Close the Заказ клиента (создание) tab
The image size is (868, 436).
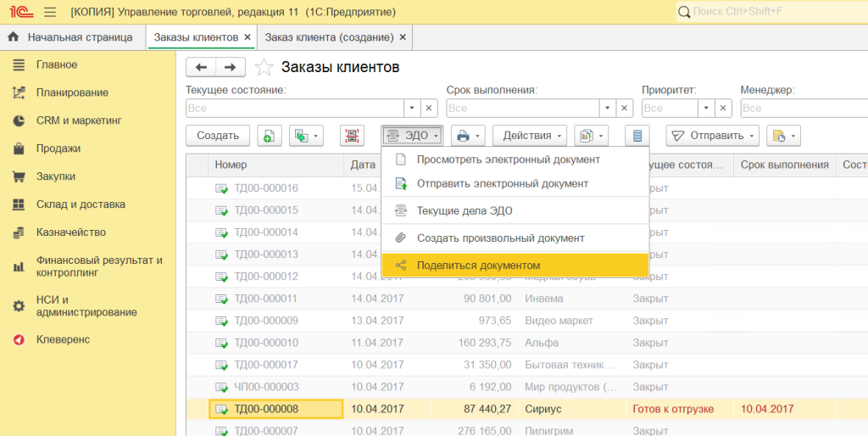403,37
